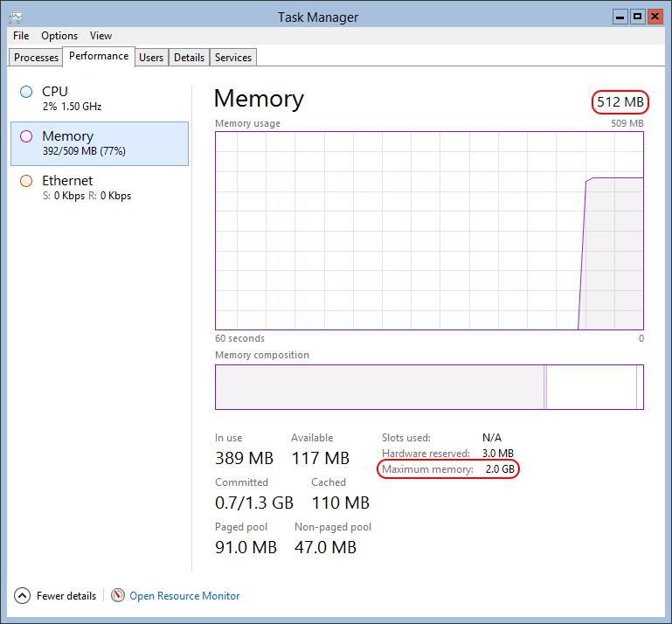Click the Hardware reserved 3.0 MB value

tap(497, 454)
